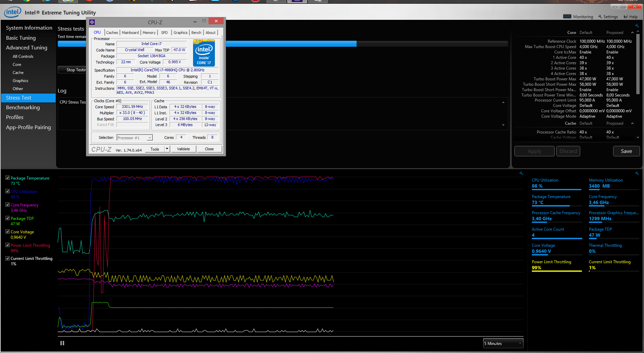
Task: Click the Apply button
Action: tap(534, 151)
